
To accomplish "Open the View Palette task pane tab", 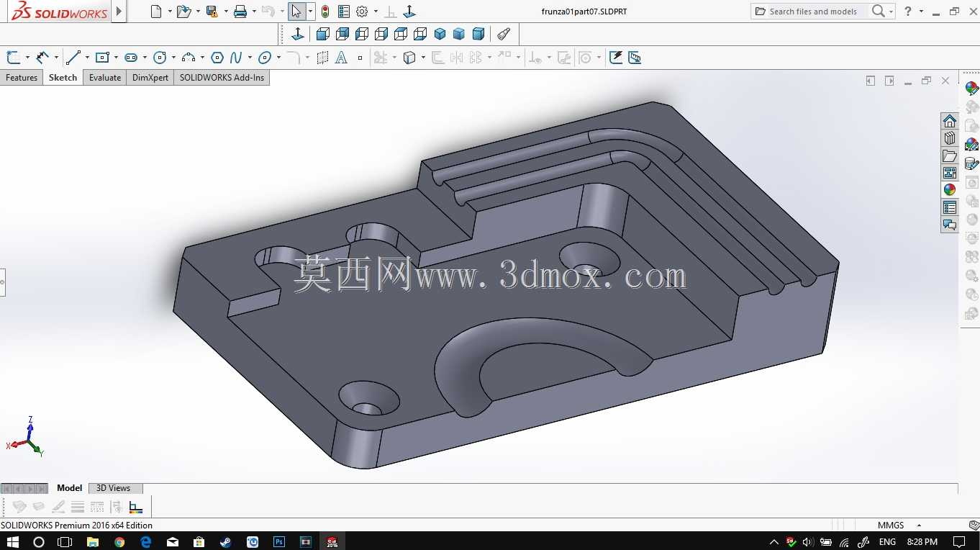I will click(x=950, y=173).
